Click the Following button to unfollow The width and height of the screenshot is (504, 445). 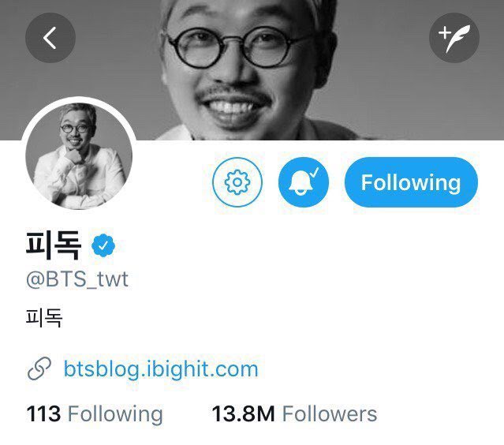tap(411, 182)
